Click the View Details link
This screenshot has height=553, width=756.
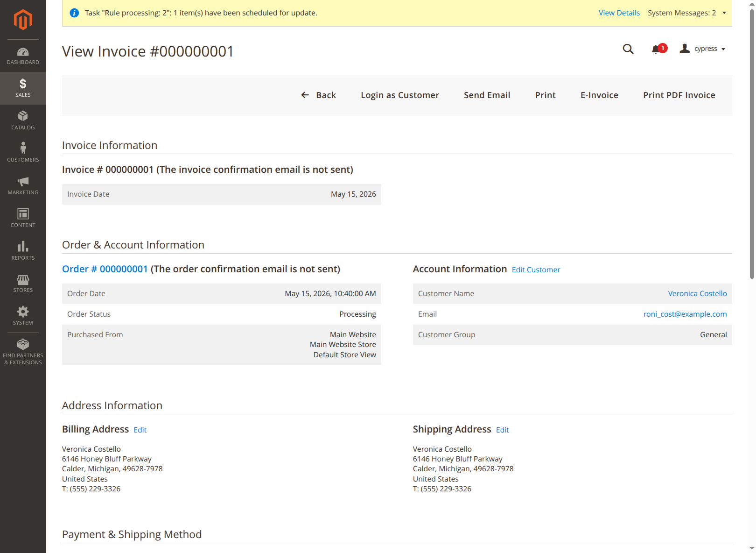[x=619, y=13]
